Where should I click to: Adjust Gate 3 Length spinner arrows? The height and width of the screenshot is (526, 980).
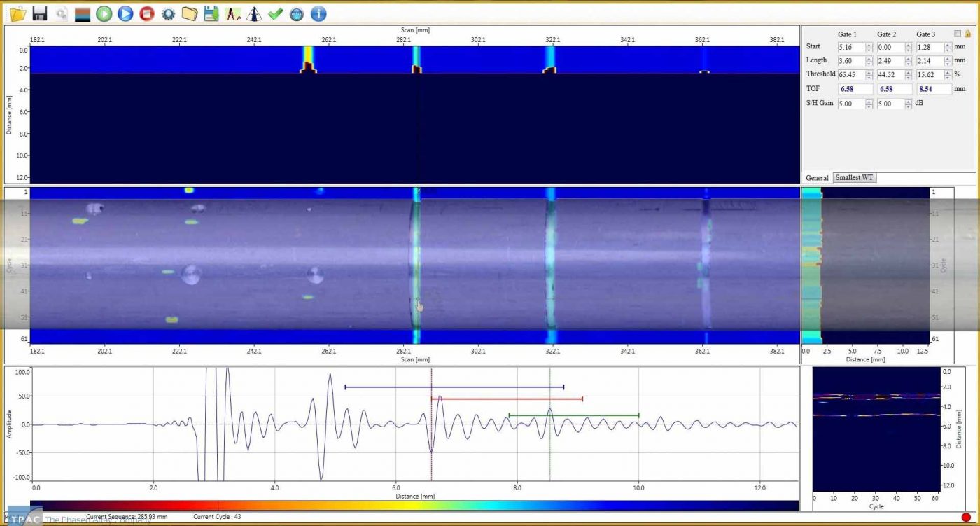pos(948,61)
